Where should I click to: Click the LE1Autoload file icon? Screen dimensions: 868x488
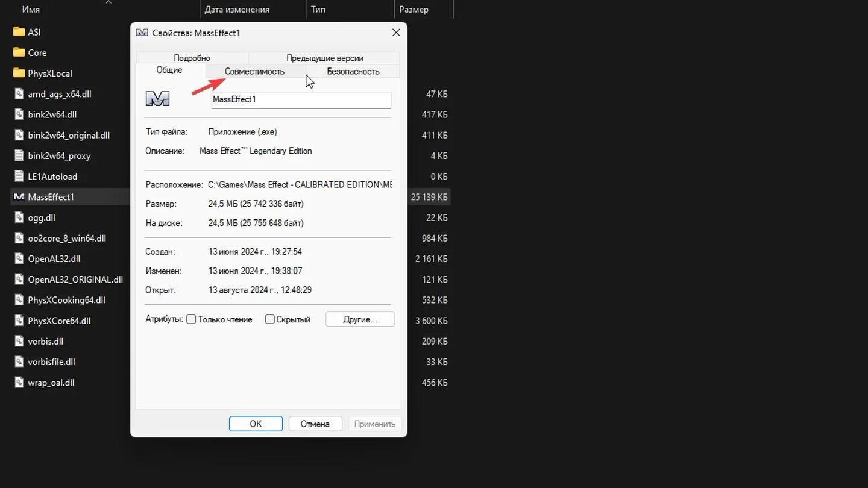click(19, 176)
